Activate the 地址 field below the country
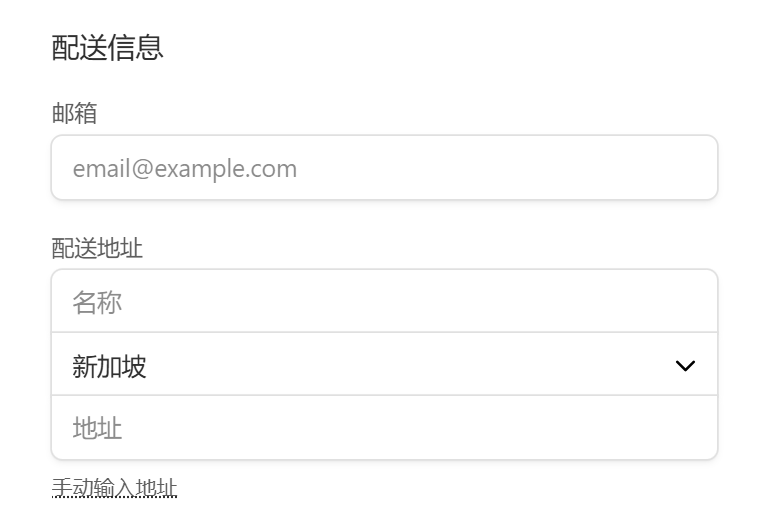Viewport: 771px width, 526px height. [384, 429]
